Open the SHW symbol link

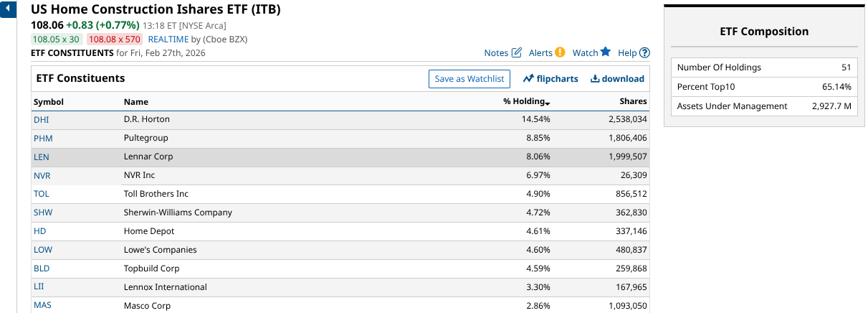tap(43, 212)
